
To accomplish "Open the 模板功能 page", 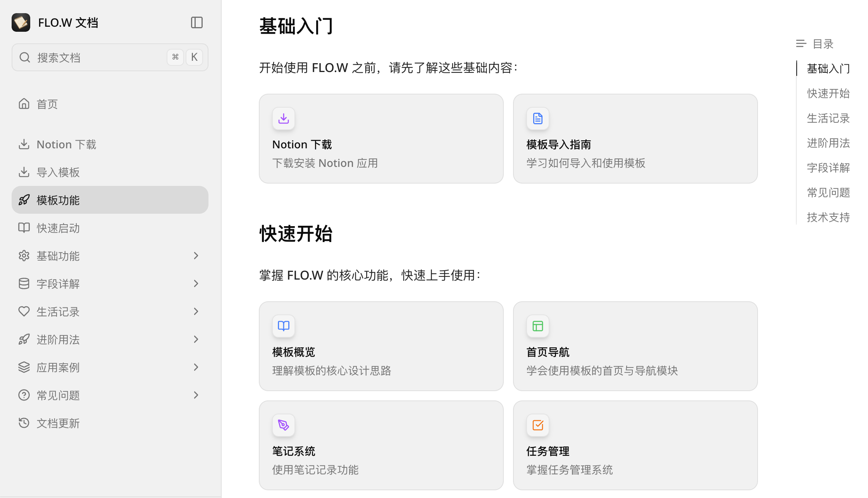I will tap(58, 200).
